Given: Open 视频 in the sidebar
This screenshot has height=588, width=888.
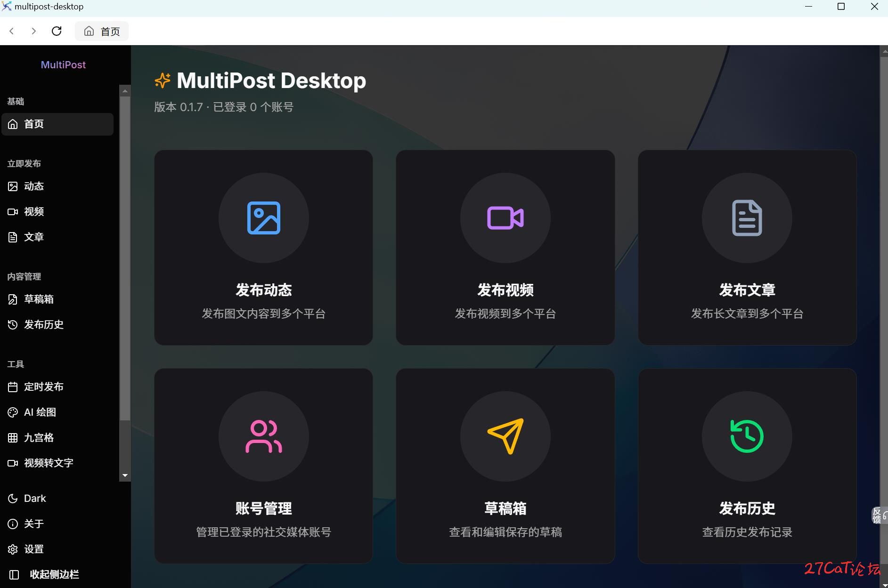Looking at the screenshot, I should [x=57, y=212].
